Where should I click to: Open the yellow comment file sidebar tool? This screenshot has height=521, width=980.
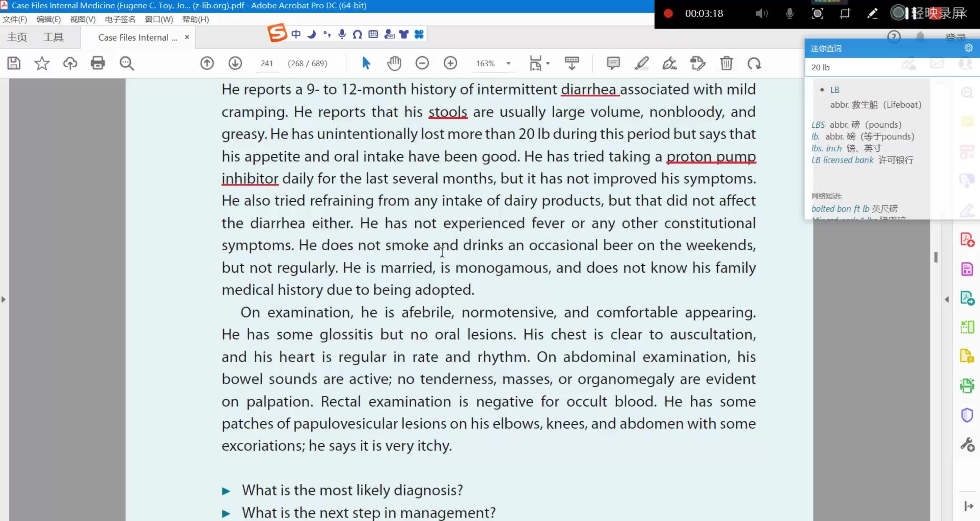click(x=967, y=356)
